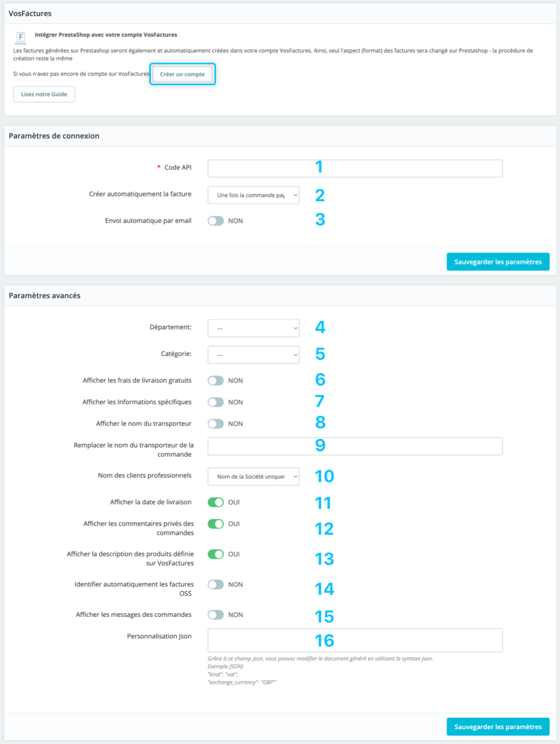560x744 pixels.
Task: Enable Afficher le nom du transporteur
Action: (216, 424)
